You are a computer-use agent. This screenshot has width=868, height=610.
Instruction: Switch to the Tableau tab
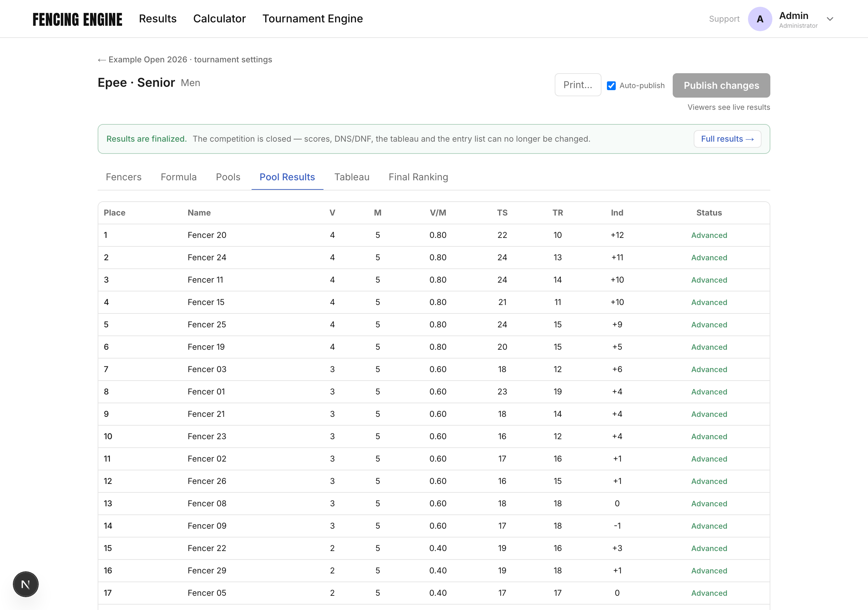(x=352, y=177)
